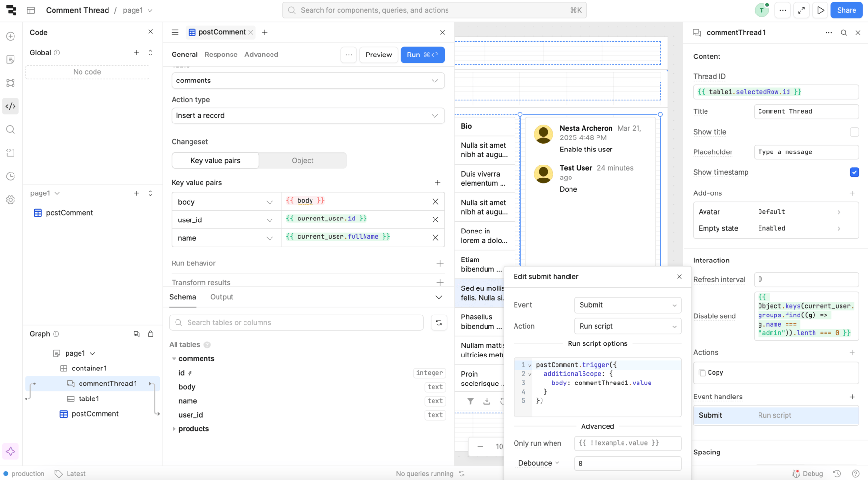Collapse the Schema panel with chevron
This screenshot has width=868, height=480.
click(439, 297)
